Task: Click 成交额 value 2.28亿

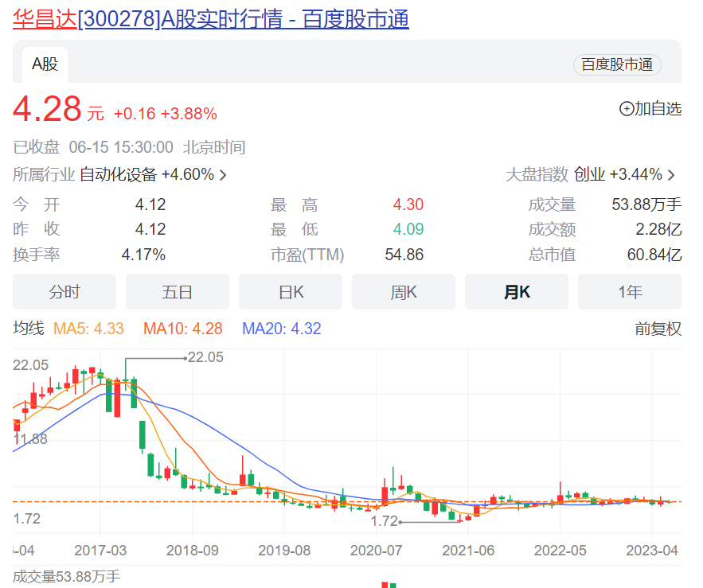Action: pos(658,229)
